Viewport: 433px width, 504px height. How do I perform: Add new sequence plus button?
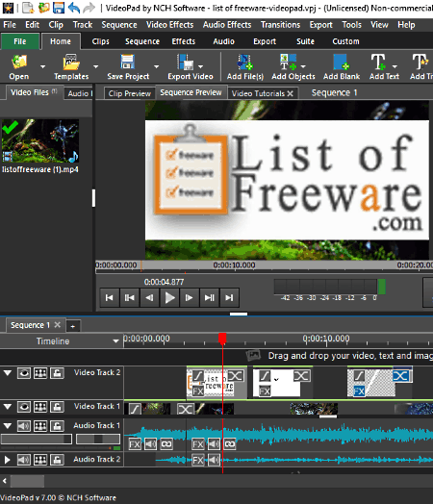[x=73, y=326]
